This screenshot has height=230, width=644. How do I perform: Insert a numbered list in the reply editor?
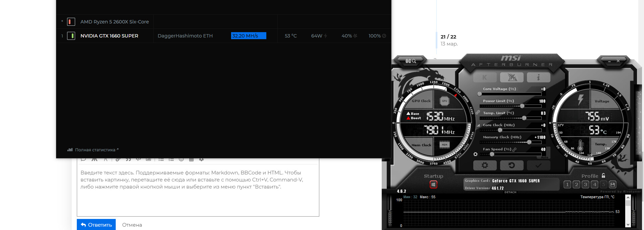[x=171, y=159]
